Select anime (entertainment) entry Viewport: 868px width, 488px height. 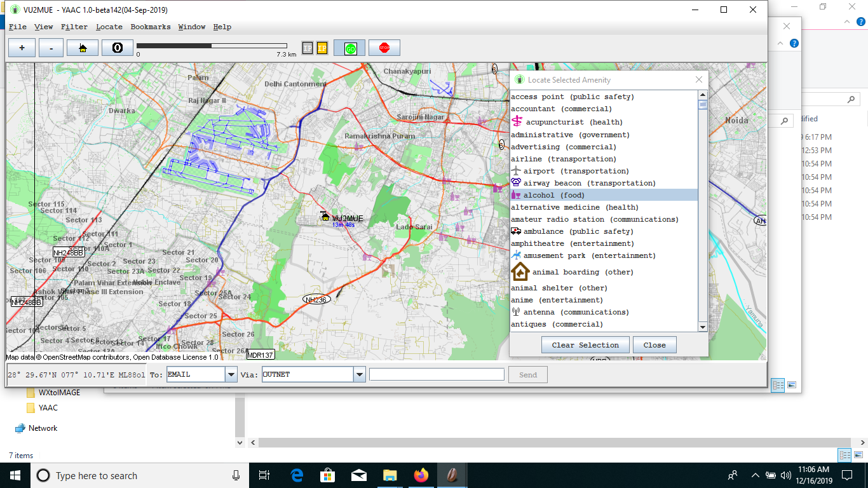pyautogui.click(x=604, y=300)
